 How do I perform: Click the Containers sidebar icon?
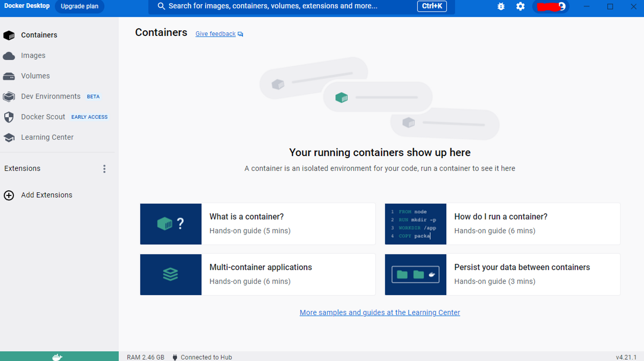[x=9, y=35]
